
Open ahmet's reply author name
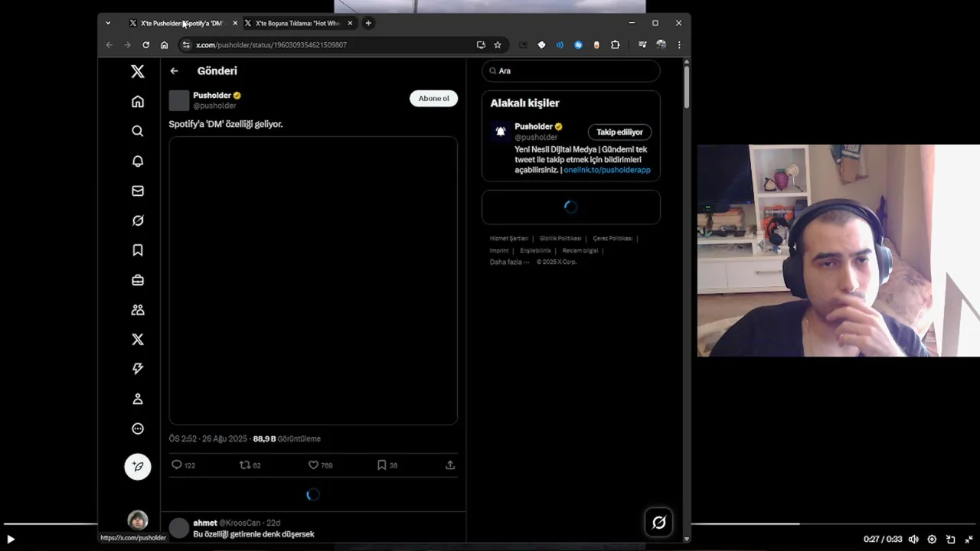click(205, 523)
